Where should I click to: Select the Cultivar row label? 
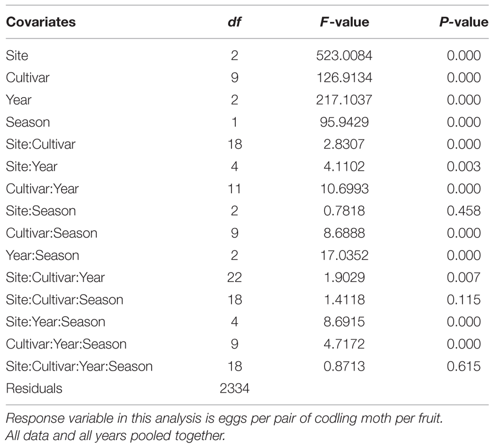click(28, 78)
